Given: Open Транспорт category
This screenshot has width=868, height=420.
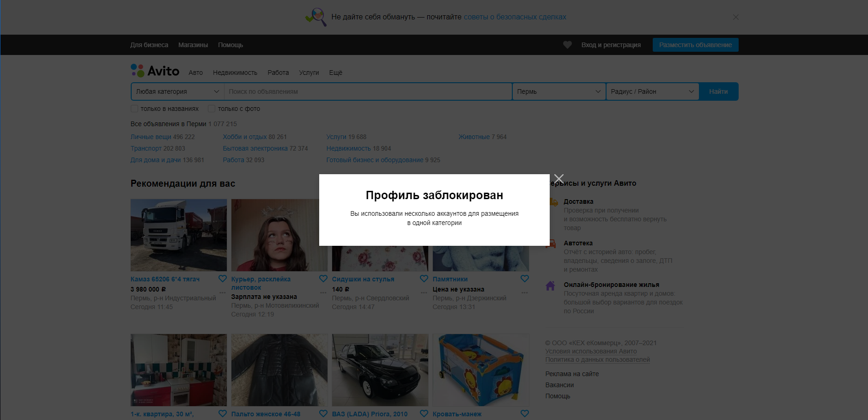Looking at the screenshot, I should pos(146,148).
